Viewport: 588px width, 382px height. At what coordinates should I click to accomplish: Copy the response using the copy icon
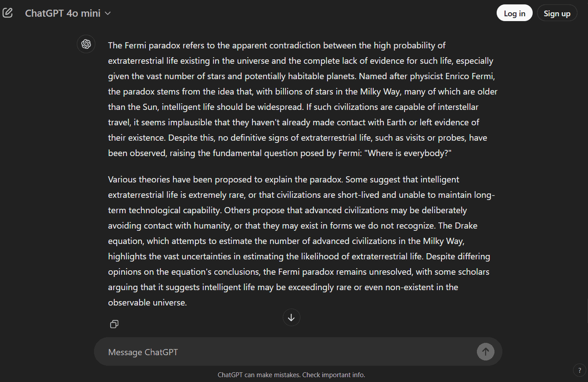pos(114,324)
